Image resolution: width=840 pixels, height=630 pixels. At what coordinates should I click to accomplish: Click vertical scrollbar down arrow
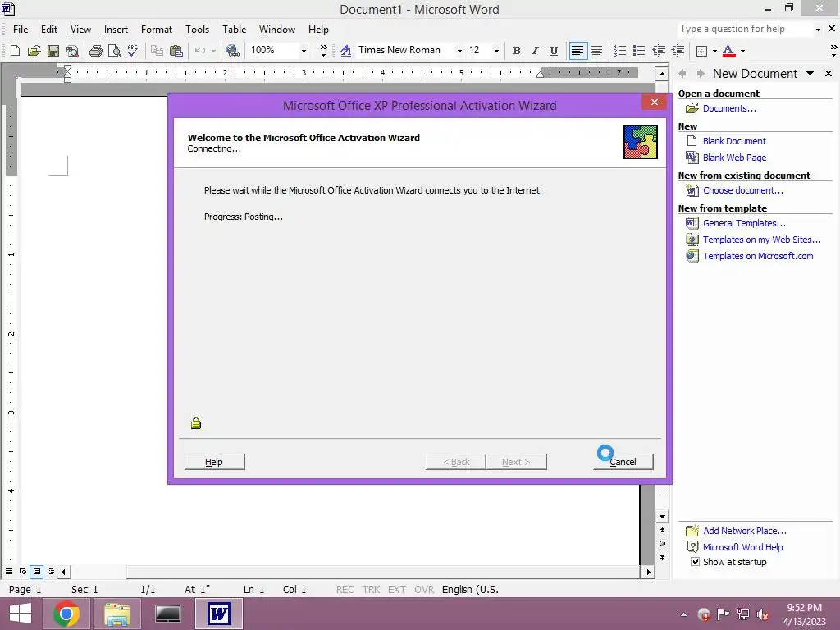click(x=662, y=517)
